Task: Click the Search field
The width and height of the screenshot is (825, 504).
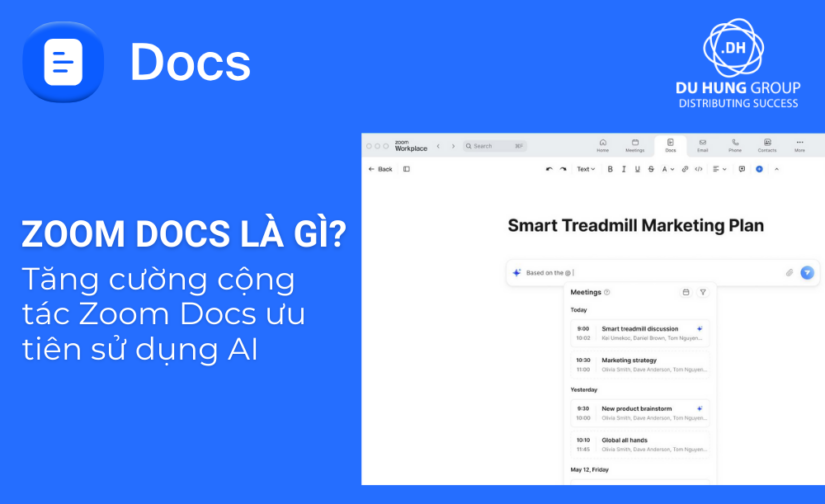Action: 495,146
